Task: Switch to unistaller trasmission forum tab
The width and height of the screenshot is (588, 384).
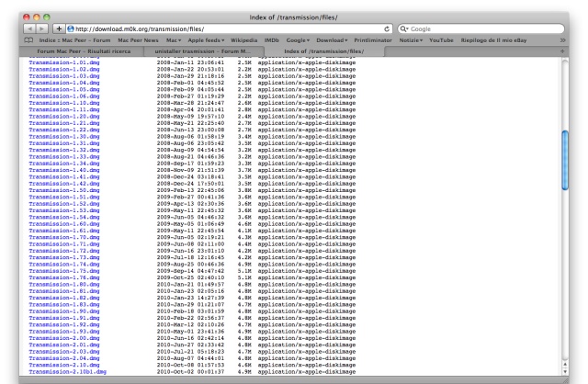Action: (x=202, y=51)
